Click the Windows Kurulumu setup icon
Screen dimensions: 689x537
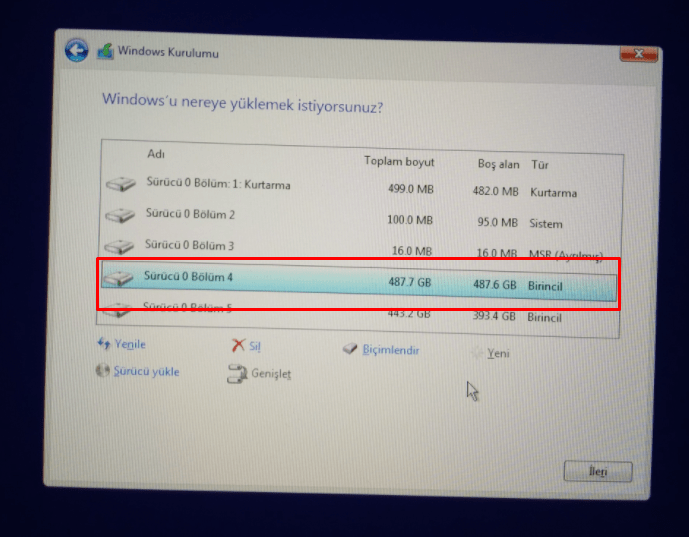point(105,51)
